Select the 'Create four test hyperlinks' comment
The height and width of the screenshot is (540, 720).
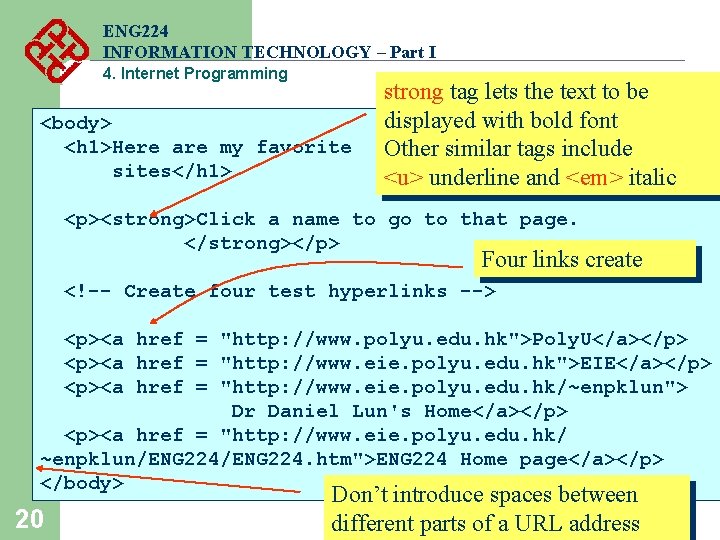[280, 291]
